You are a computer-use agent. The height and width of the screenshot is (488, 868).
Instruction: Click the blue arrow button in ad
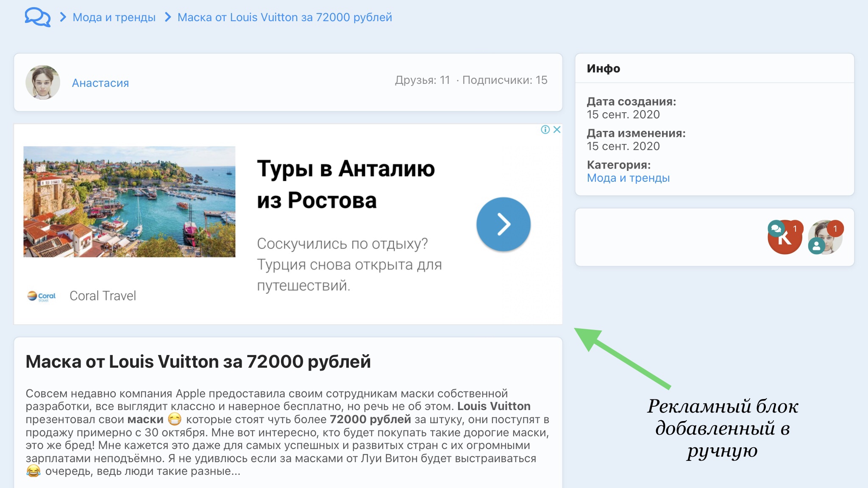[x=503, y=224]
